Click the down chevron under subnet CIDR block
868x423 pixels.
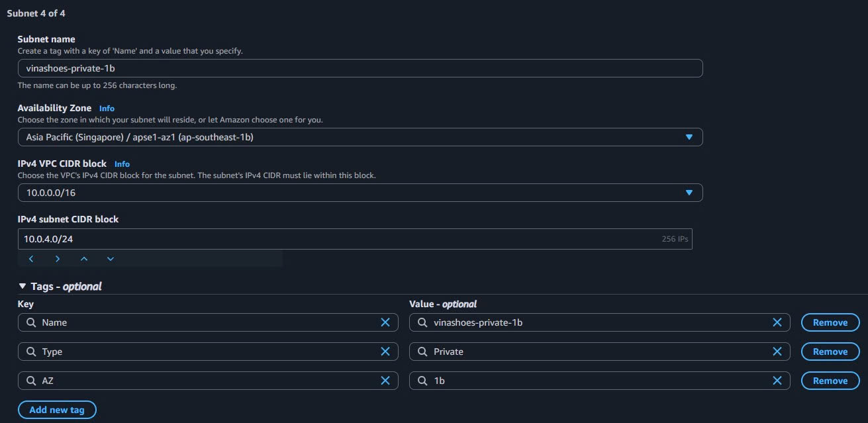[x=111, y=259]
